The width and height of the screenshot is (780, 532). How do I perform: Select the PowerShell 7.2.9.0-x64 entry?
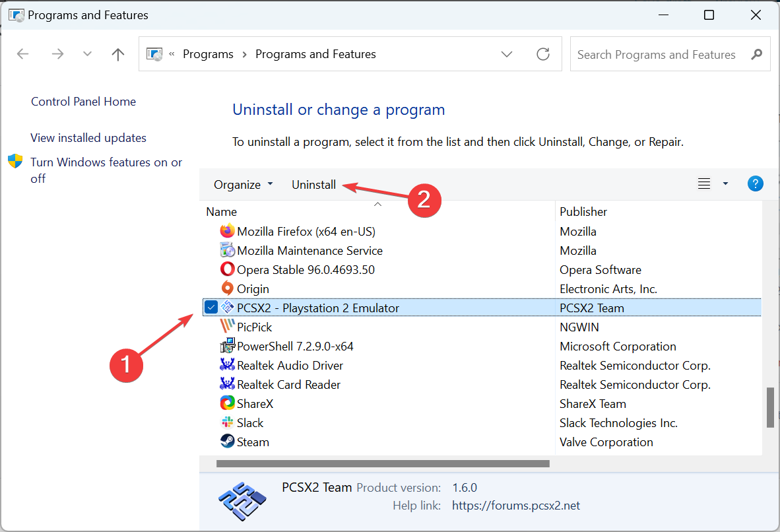pos(295,347)
